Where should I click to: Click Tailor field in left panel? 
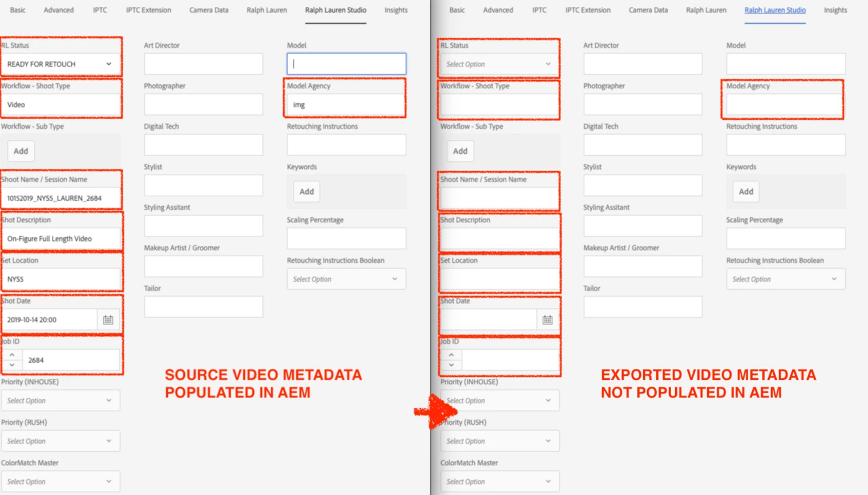click(204, 307)
